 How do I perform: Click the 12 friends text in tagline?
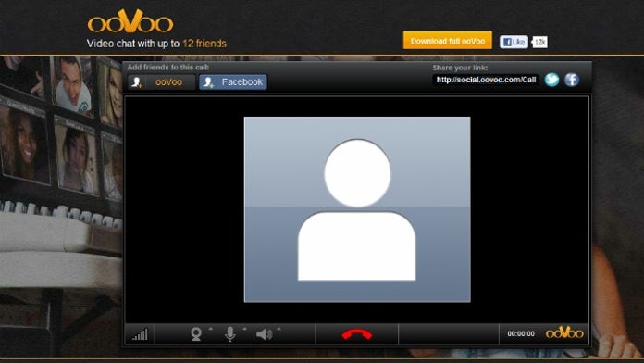coord(204,44)
